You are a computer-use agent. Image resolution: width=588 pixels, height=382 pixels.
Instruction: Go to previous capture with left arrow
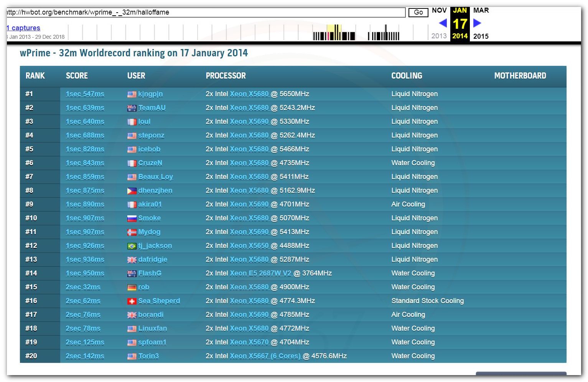443,23
